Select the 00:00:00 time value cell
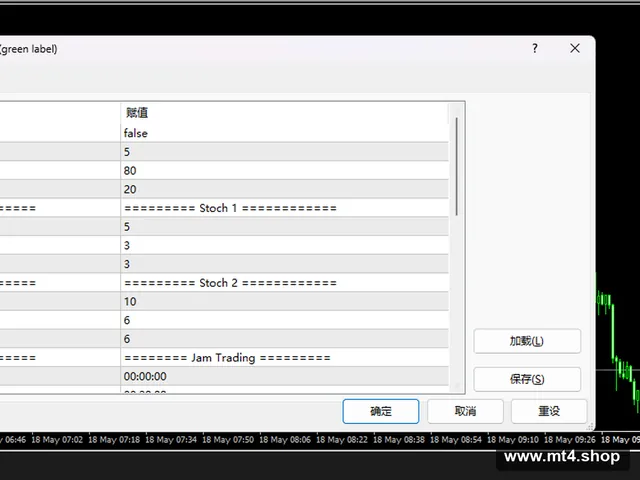This screenshot has width=640, height=480. (x=284, y=376)
